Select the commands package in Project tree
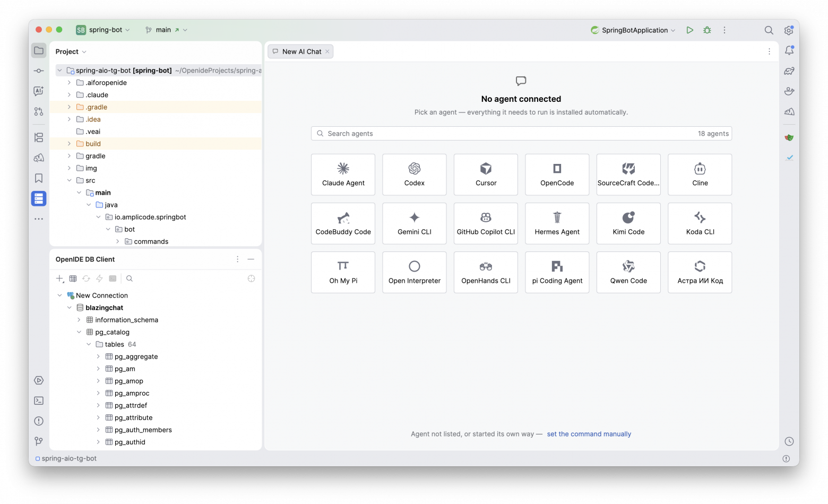Image resolution: width=828 pixels, height=504 pixels. [x=151, y=241]
